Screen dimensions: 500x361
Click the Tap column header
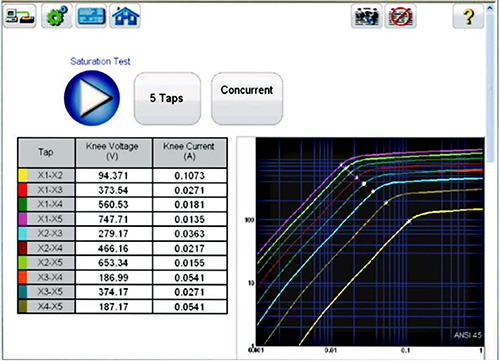pyautogui.click(x=46, y=152)
